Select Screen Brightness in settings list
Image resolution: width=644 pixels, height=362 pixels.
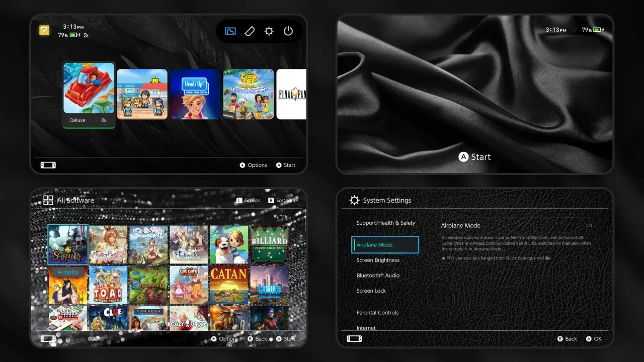378,260
